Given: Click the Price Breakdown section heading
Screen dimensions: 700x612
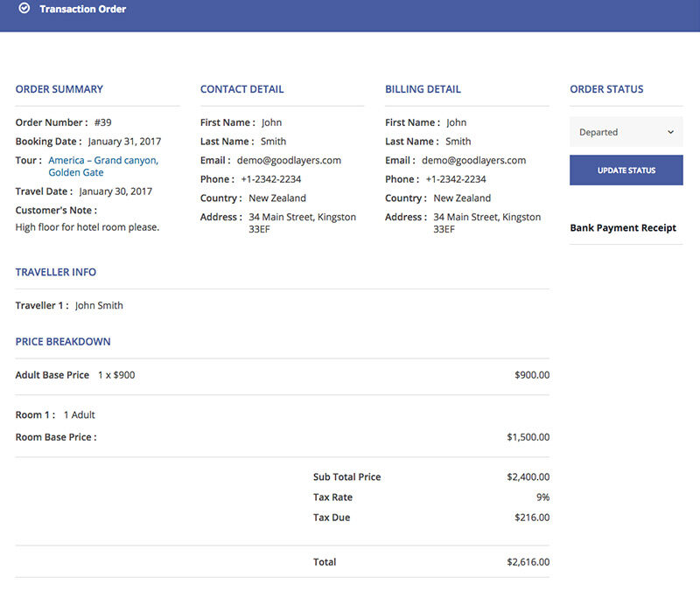Looking at the screenshot, I should (x=63, y=342).
